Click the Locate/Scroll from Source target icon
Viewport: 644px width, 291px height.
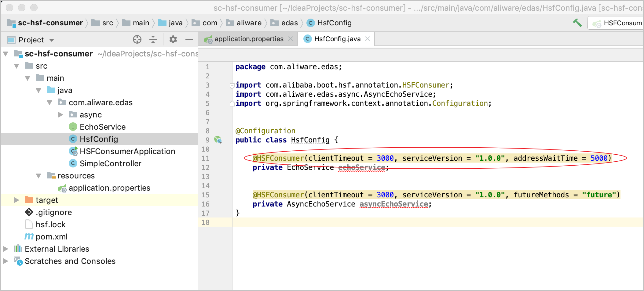pos(137,39)
